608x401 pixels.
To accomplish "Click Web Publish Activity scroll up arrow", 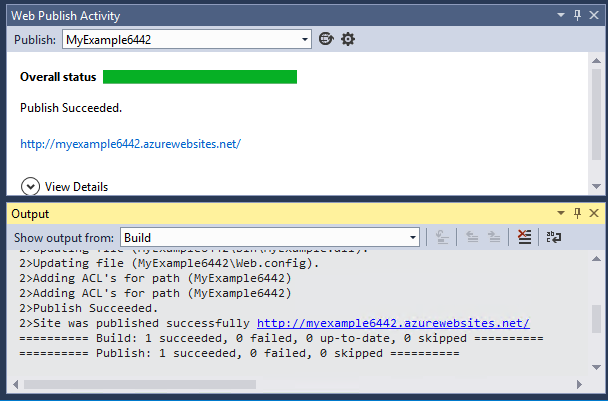I will 596,60.
